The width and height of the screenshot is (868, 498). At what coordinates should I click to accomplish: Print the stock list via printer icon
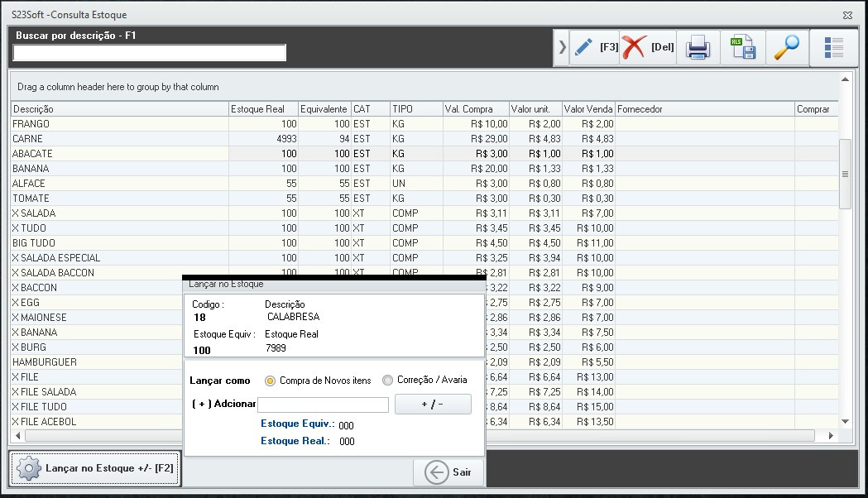698,48
